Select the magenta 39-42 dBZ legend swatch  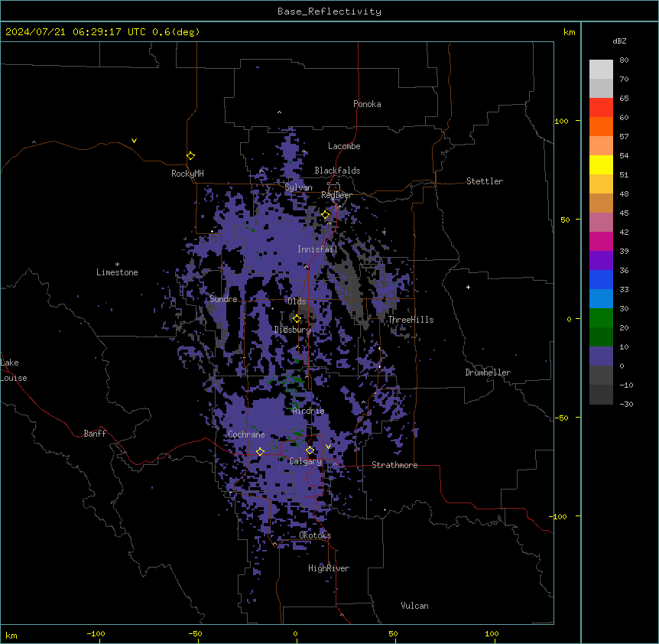[x=601, y=241]
